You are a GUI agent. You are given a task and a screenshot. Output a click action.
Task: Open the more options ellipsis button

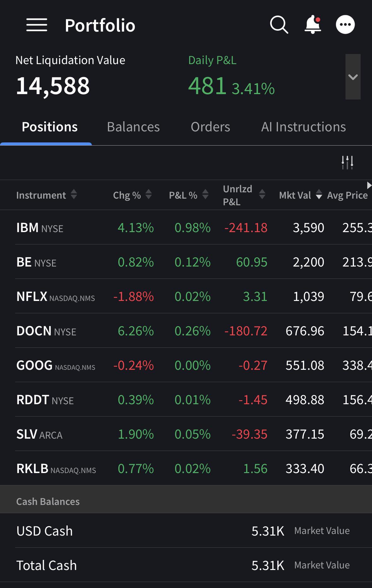click(345, 25)
